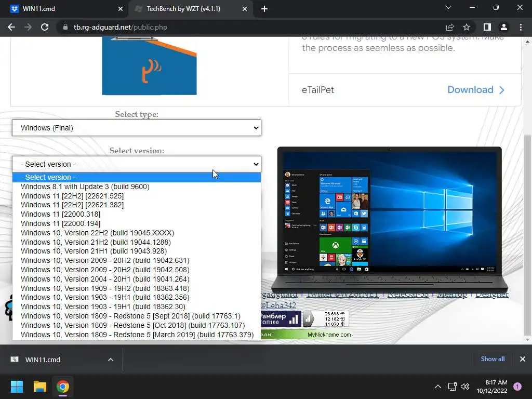Viewport: 532px width, 399px height.
Task: Close the downloads bar
Action: click(x=523, y=359)
